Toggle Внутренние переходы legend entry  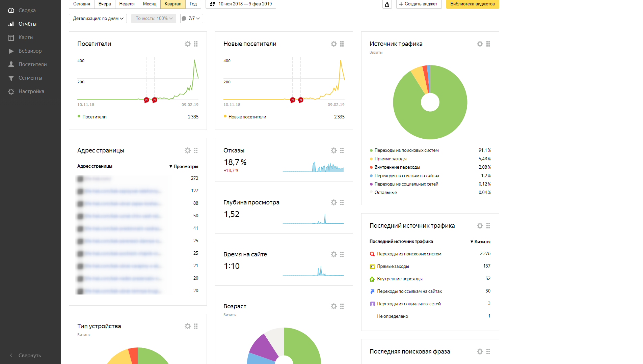(x=397, y=167)
